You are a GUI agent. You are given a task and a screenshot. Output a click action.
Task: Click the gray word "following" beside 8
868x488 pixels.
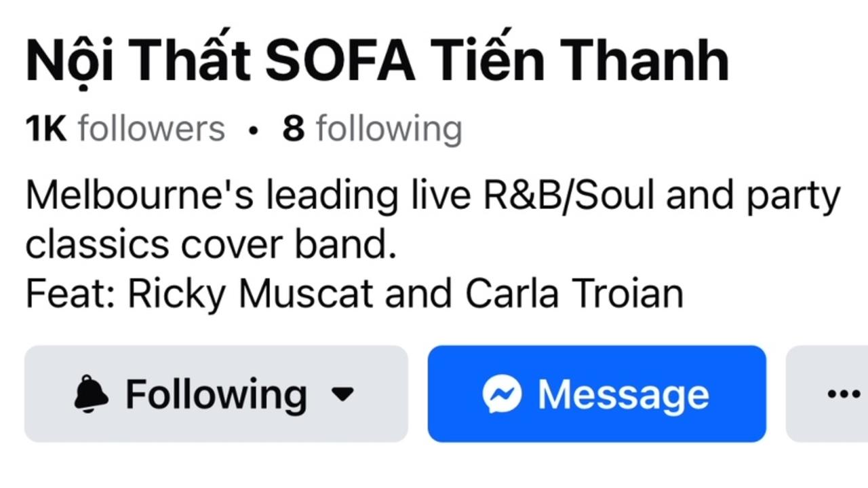(x=389, y=129)
